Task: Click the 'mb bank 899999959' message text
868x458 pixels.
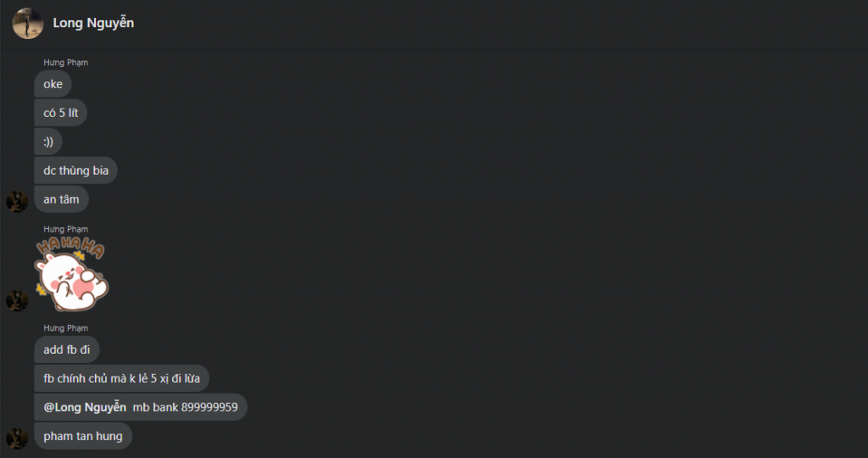Action: (x=185, y=407)
